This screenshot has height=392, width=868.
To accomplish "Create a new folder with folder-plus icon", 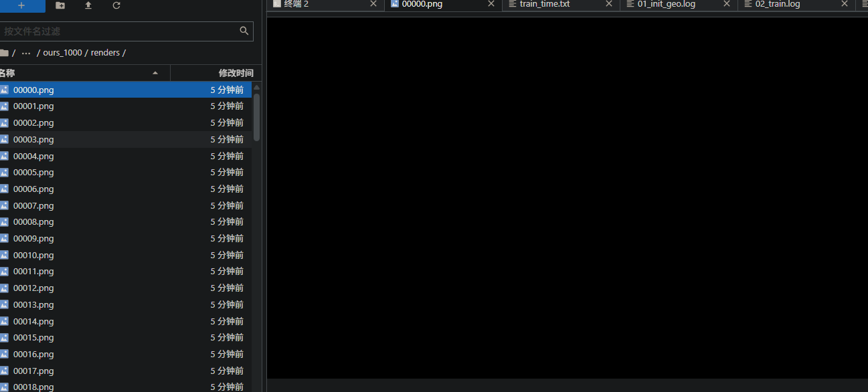I will tap(60, 5).
